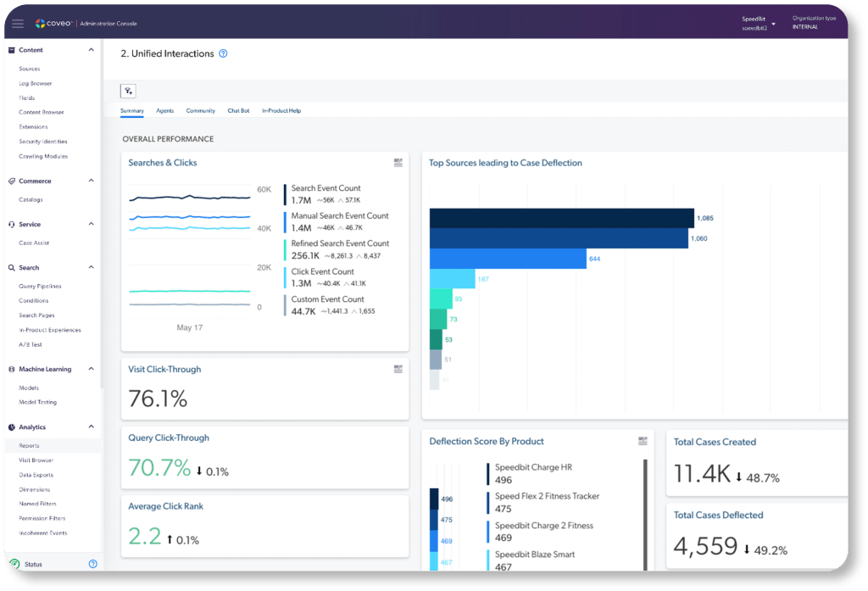Screen dimensions: 868x591
Task: Open Query Pipelines from the sidebar
Action: click(41, 286)
